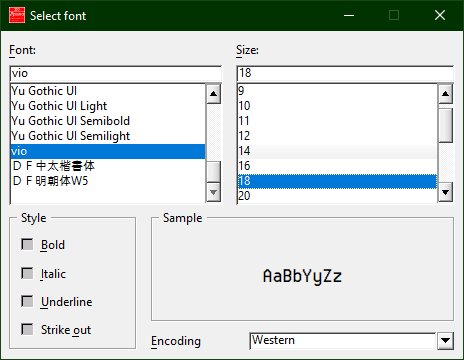This screenshot has width=464, height=360.
Task: Click size list scroll up arrow
Action: 445,94
